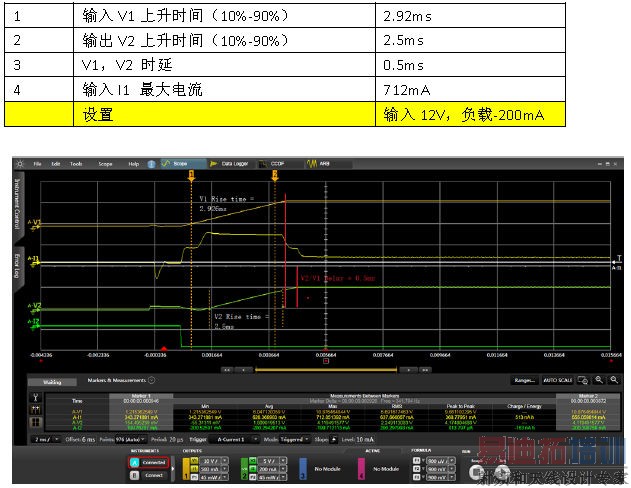Click the instrument B badge

[x=135, y=475]
